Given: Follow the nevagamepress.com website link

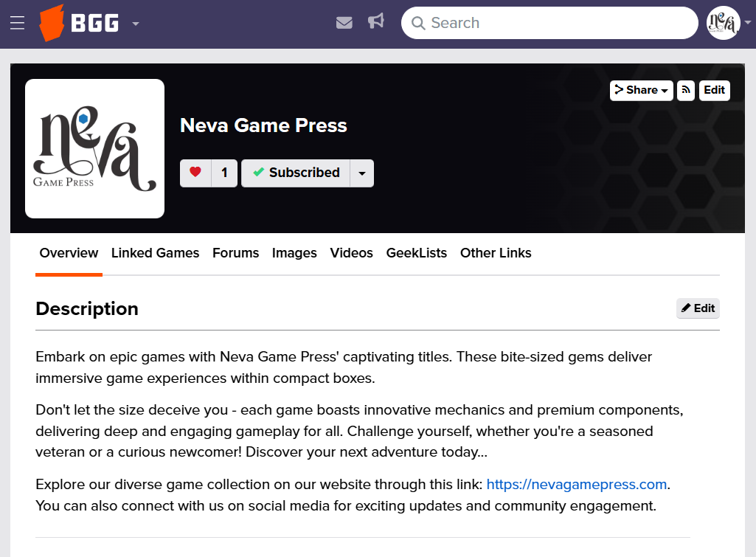Looking at the screenshot, I should tap(576, 485).
